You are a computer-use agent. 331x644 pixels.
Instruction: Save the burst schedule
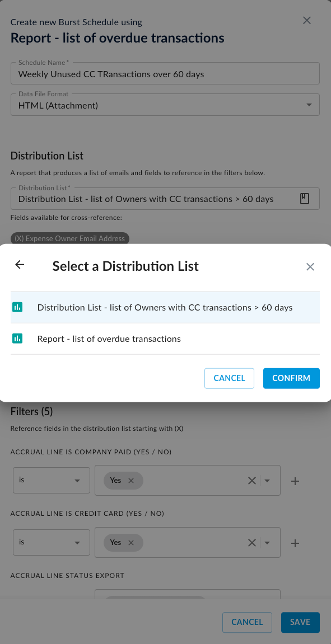(300, 622)
